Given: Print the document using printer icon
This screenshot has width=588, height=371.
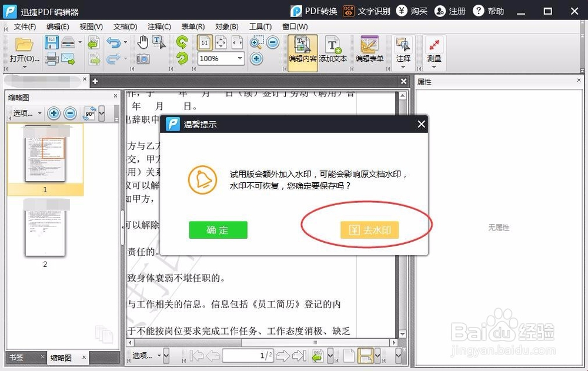Looking at the screenshot, I should 52,59.
